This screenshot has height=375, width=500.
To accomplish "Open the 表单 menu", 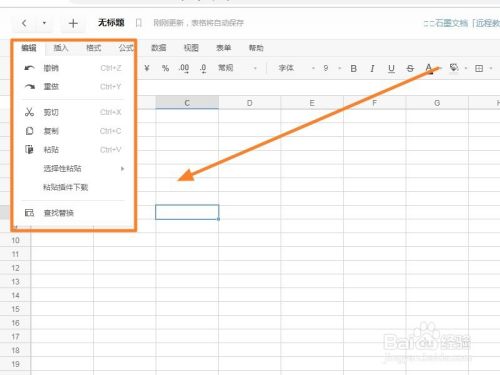I will click(x=223, y=48).
